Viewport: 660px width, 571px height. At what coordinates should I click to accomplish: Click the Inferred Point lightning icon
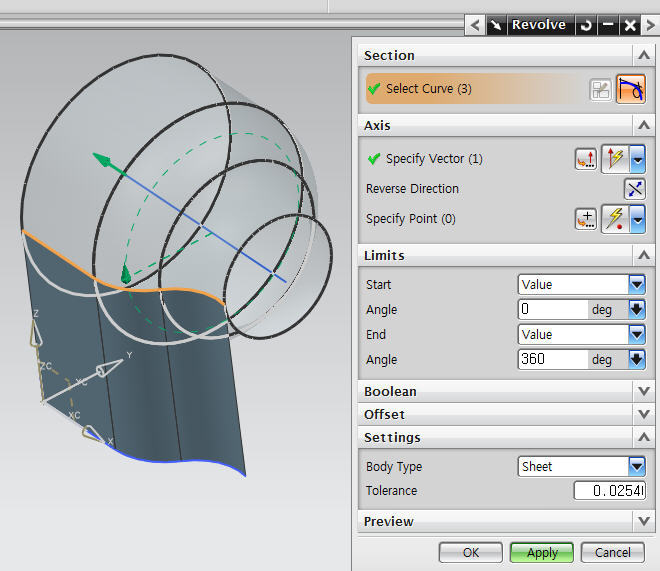coord(614,219)
